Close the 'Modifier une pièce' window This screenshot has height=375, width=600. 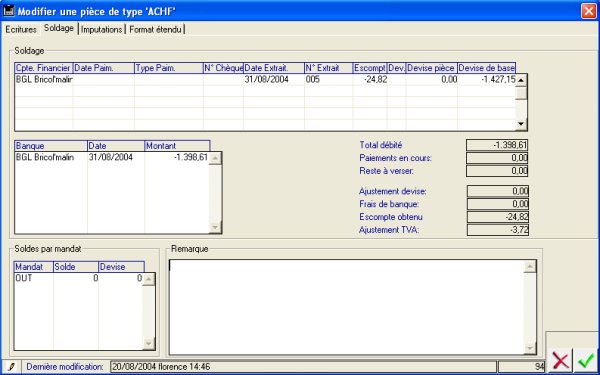pos(589,11)
